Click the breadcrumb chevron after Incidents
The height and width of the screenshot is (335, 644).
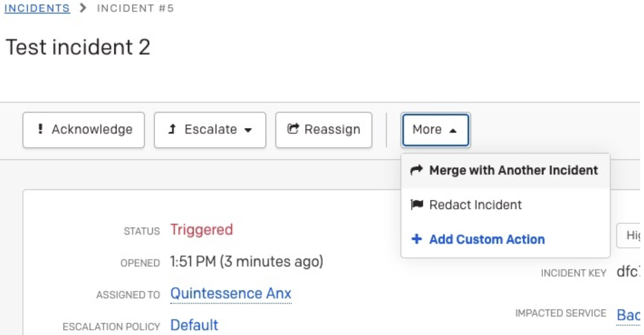pos(83,8)
